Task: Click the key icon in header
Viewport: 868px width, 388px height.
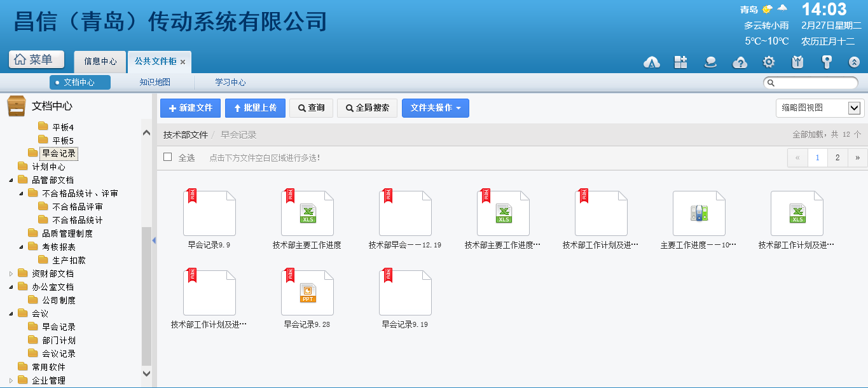Action: click(x=827, y=62)
